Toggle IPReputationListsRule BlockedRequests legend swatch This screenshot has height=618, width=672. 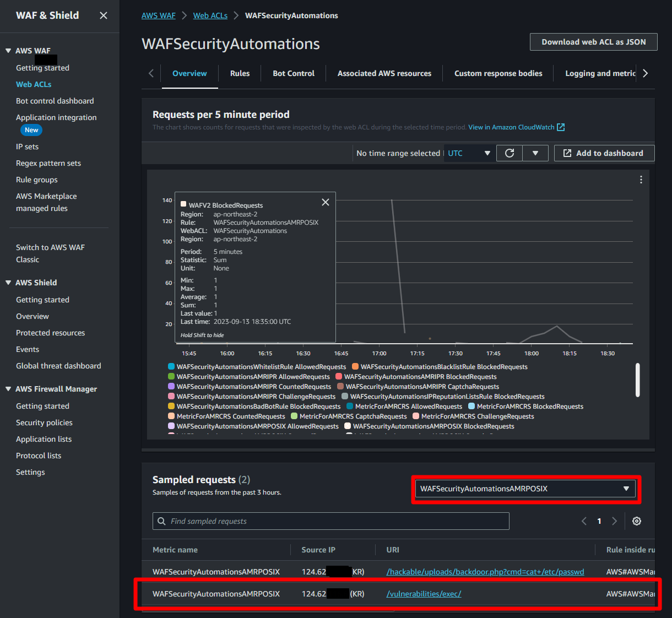(x=345, y=396)
